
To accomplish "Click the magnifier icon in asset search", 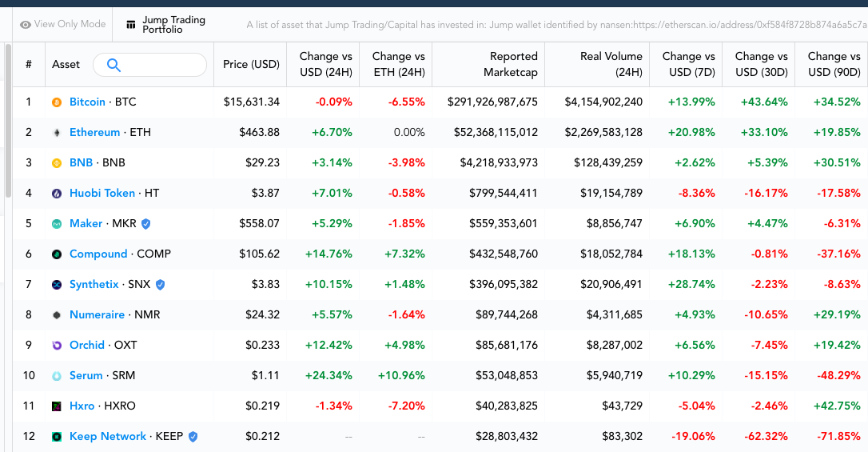I will 113,65.
